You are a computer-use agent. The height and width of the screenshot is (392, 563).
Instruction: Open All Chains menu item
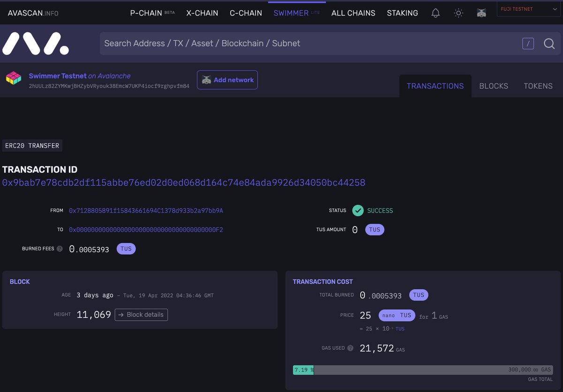353,13
